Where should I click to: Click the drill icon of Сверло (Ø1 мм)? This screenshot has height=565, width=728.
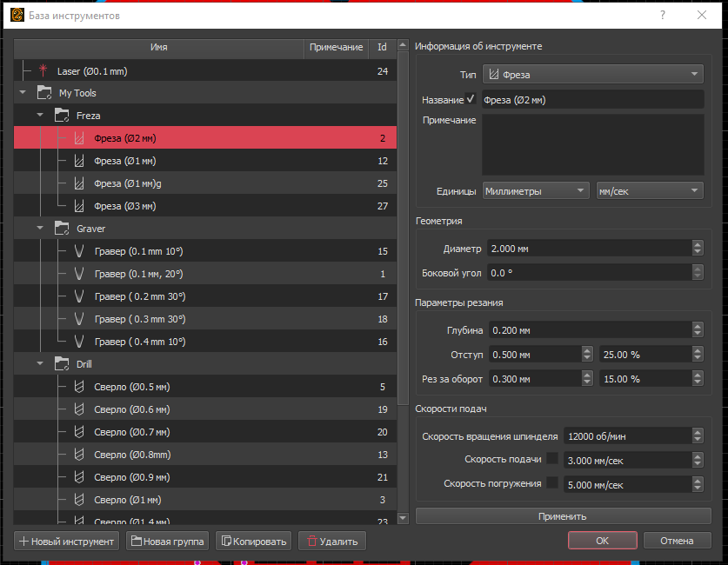tap(79, 500)
